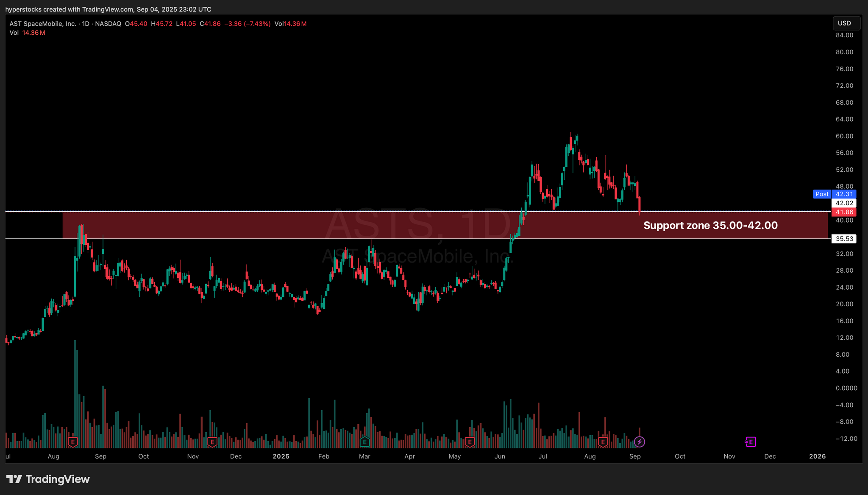Click the 1D interval in the legend
Viewport: 868px width, 495px height.
click(86, 24)
